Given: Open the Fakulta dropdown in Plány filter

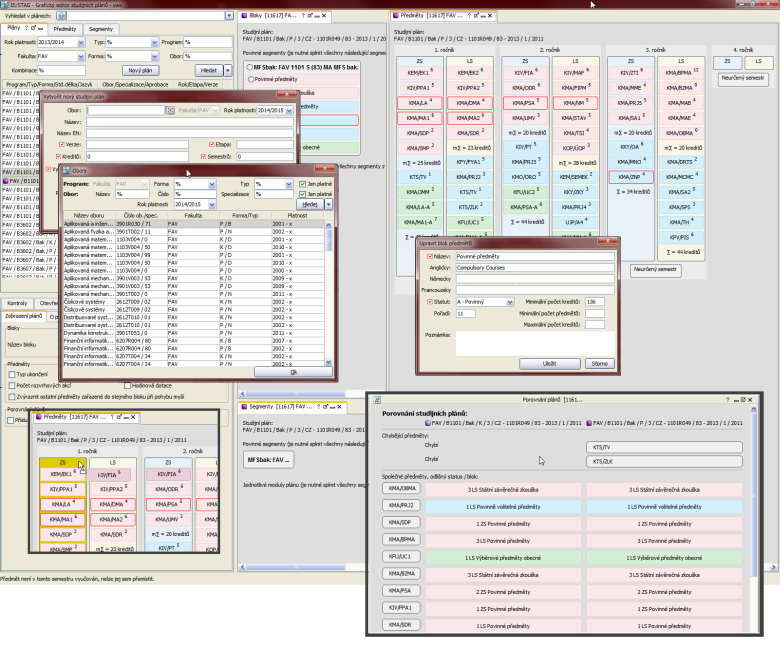Looking at the screenshot, I should 81,57.
